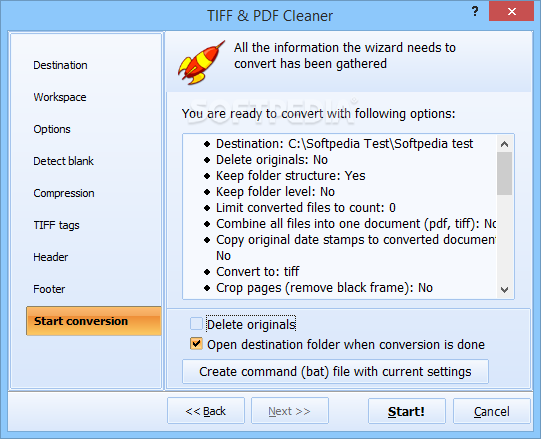Screen dimensions: 541x439
Task: Open help with the question mark icon
Action: click(x=475, y=11)
